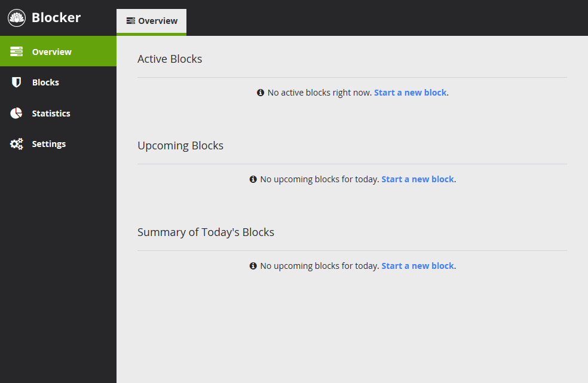Image resolution: width=588 pixels, height=383 pixels.
Task: Open the Settings gears icon
Action: 16,143
